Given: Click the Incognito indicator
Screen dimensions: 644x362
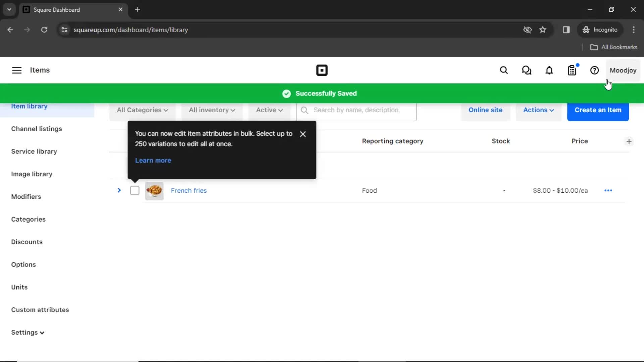Looking at the screenshot, I should click(600, 30).
